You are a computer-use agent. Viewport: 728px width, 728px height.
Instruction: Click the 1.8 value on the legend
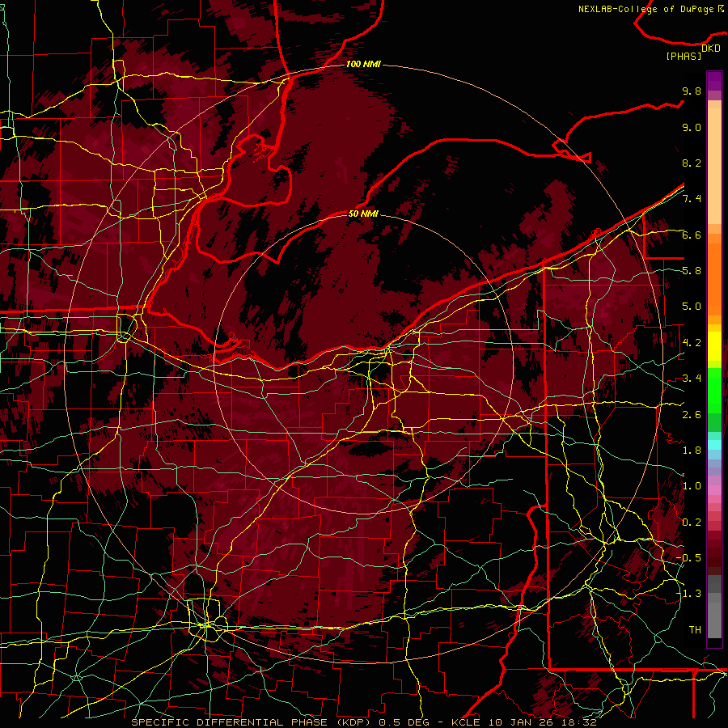tap(692, 451)
